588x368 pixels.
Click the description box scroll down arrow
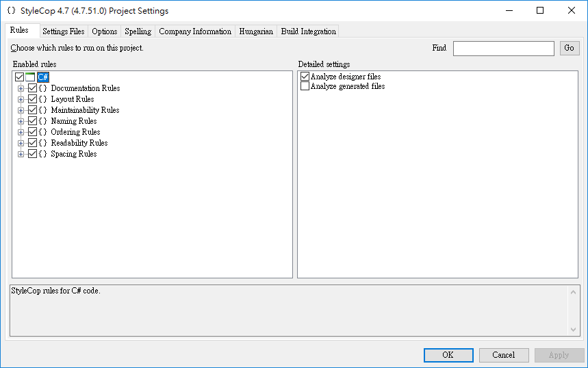(x=573, y=330)
